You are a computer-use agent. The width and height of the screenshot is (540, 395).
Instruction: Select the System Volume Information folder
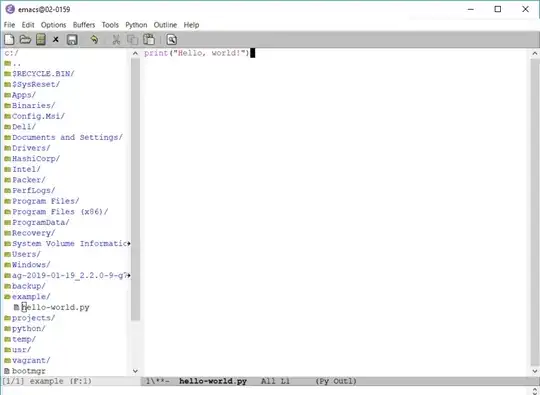tap(67, 244)
